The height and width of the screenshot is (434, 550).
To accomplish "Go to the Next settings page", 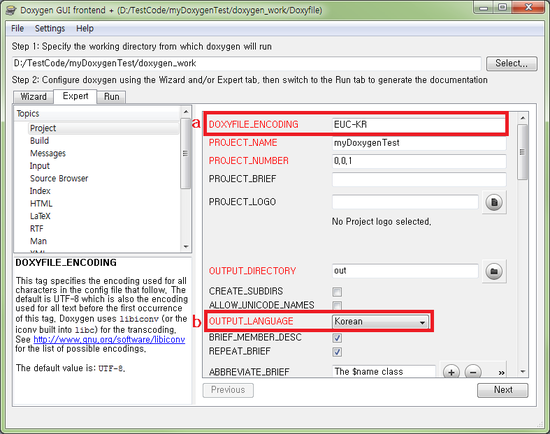I will coord(503,390).
